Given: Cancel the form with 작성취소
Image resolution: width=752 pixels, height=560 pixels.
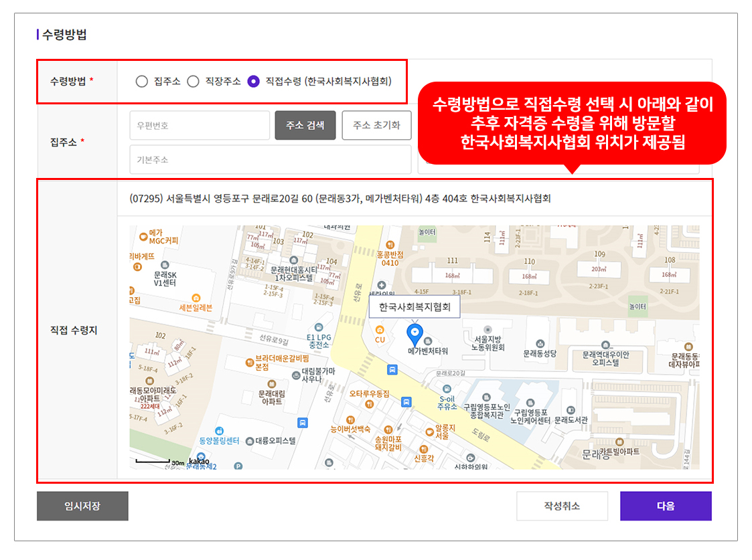Looking at the screenshot, I should click(x=562, y=506).
